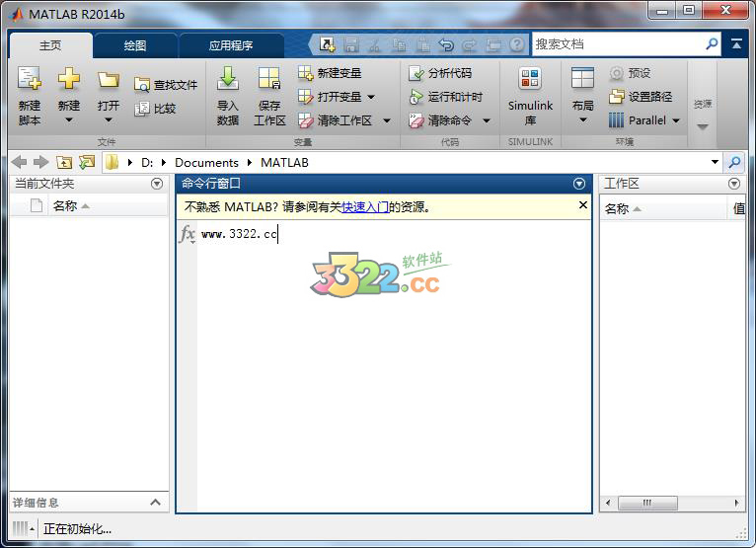Image resolution: width=756 pixels, height=548 pixels.
Task: Click Set Path (设置路径)
Action: click(641, 97)
